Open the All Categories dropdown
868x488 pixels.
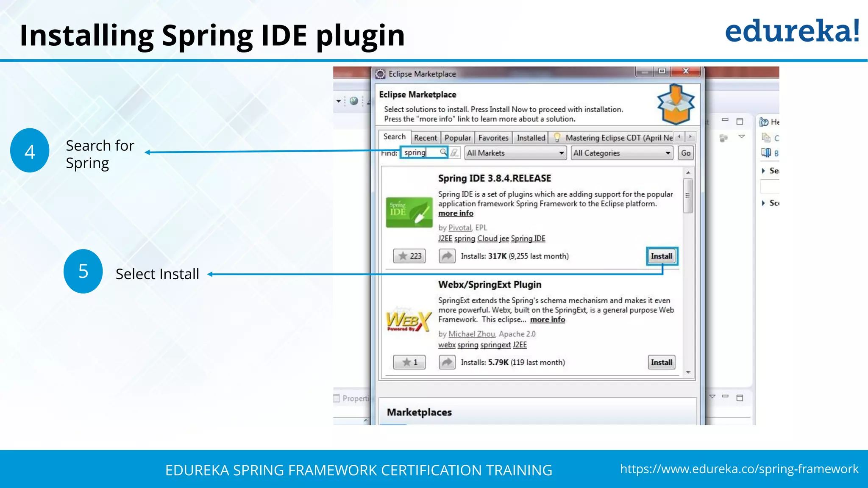[622, 153]
